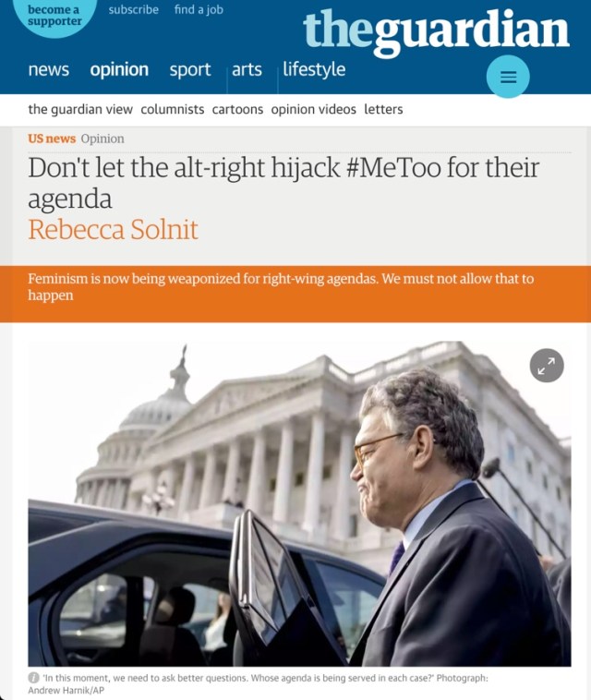Viewport: 591px width, 700px height.
Task: Select the opinion section tab
Action: pyautogui.click(x=119, y=69)
